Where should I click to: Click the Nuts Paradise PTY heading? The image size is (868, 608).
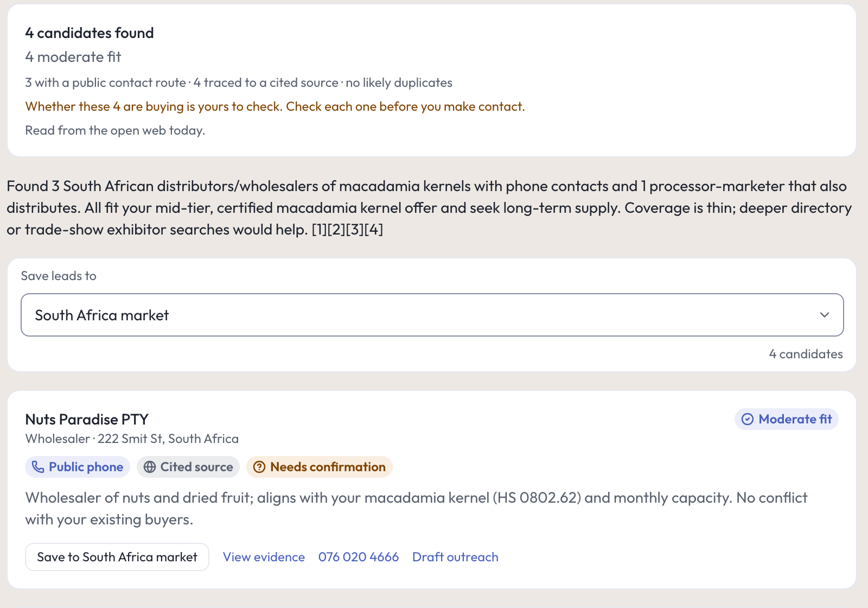coord(87,419)
